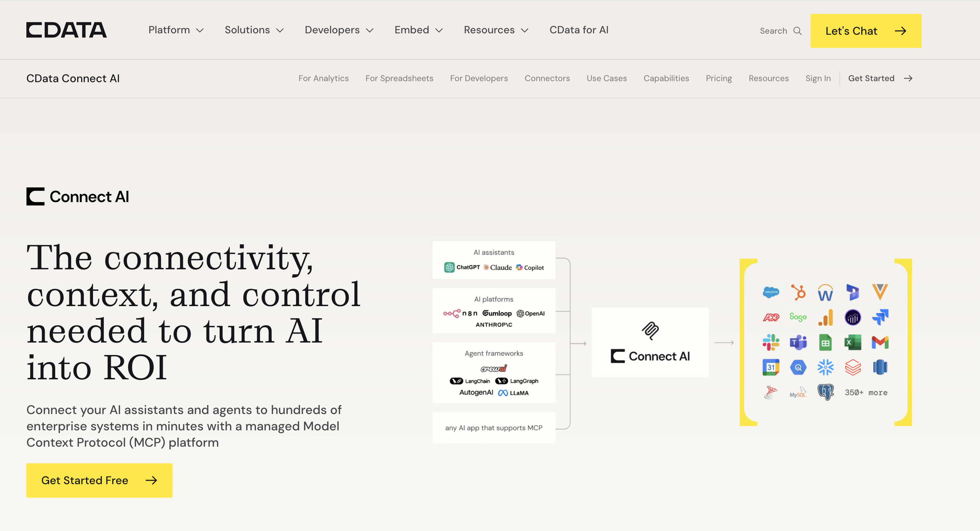The width and height of the screenshot is (980, 531).
Task: Go to For Analytics section
Action: 323,78
